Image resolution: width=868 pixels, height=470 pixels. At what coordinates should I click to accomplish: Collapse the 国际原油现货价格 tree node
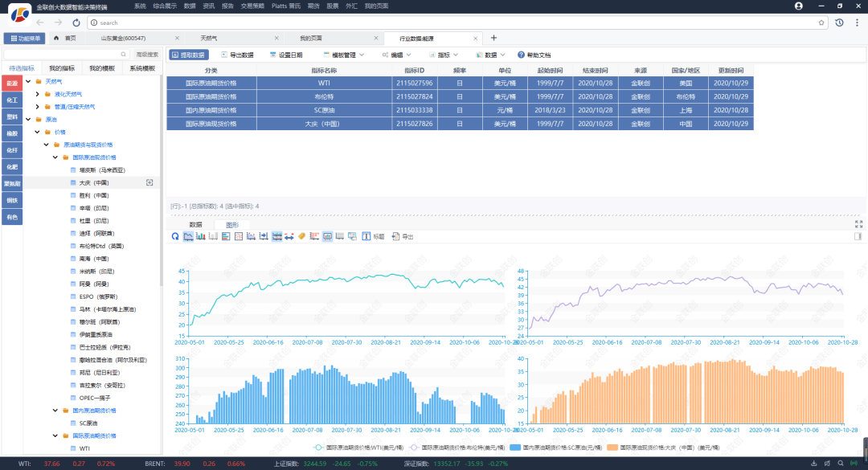tap(55, 157)
